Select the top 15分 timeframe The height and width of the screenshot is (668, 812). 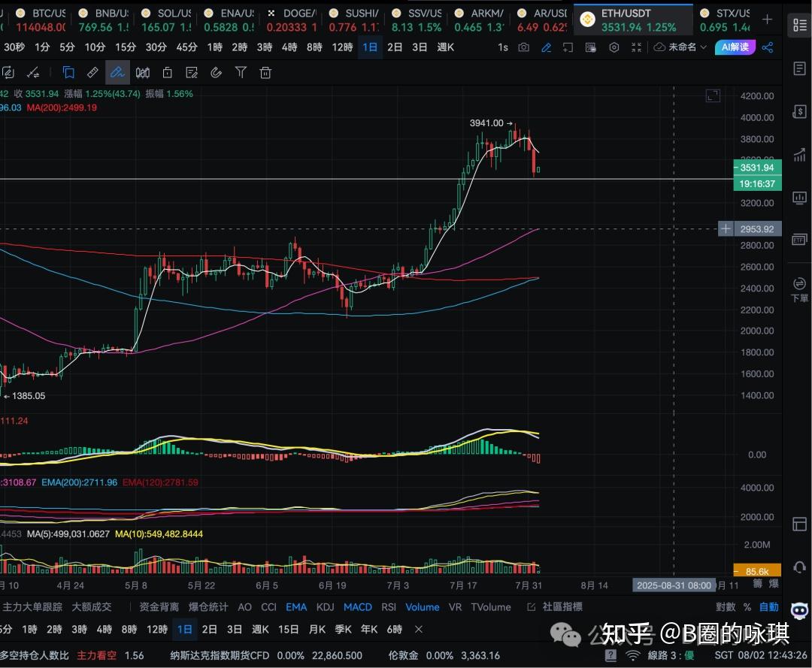126,47
